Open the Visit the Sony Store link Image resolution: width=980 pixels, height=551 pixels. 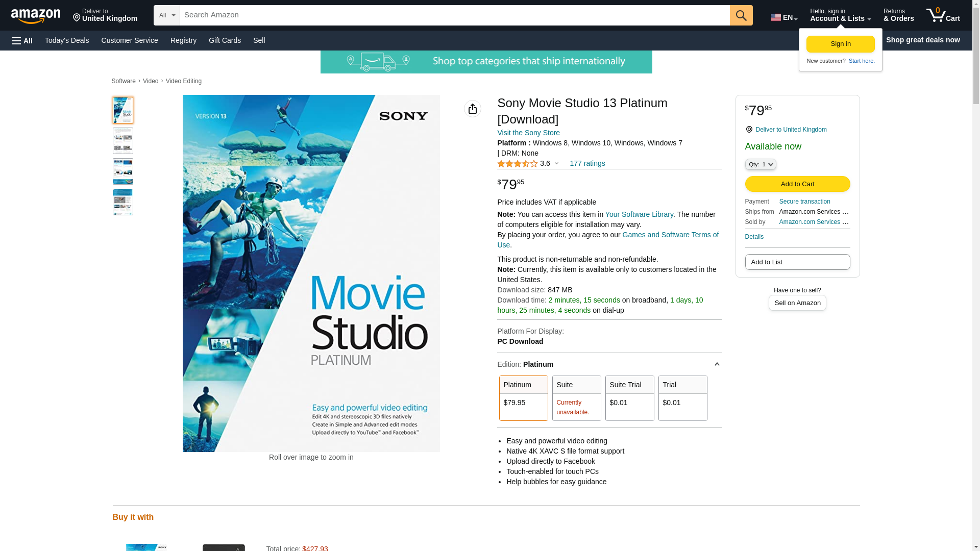point(528,133)
